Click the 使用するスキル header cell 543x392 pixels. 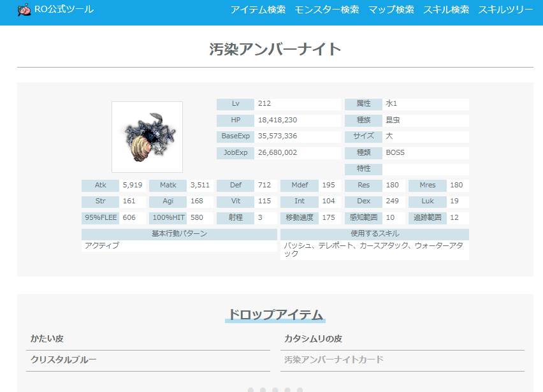click(375, 234)
